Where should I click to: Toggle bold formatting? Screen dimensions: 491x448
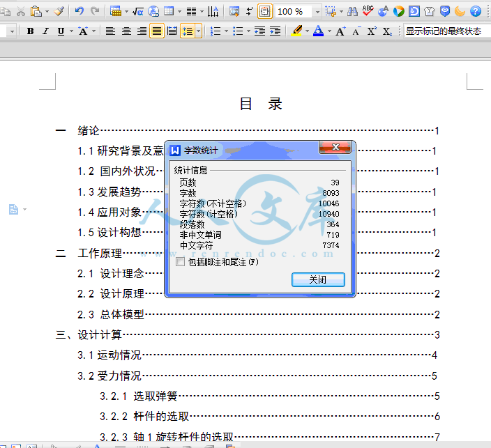[x=30, y=31]
